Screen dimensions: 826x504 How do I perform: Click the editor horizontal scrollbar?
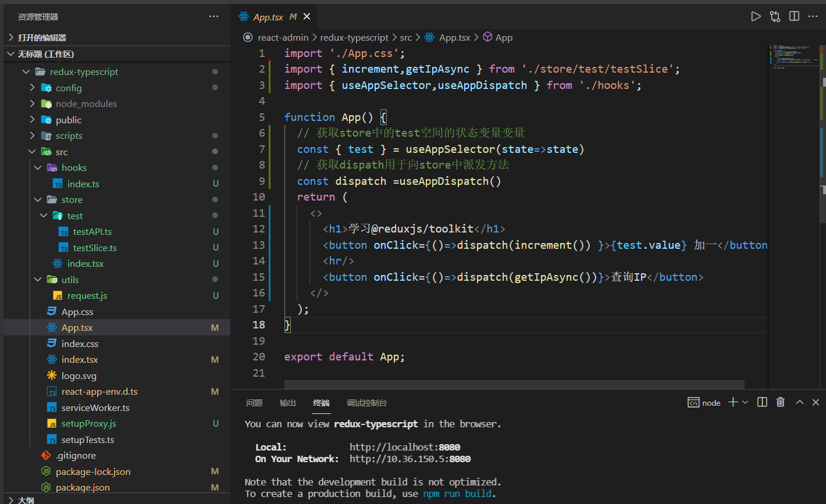[x=514, y=384]
